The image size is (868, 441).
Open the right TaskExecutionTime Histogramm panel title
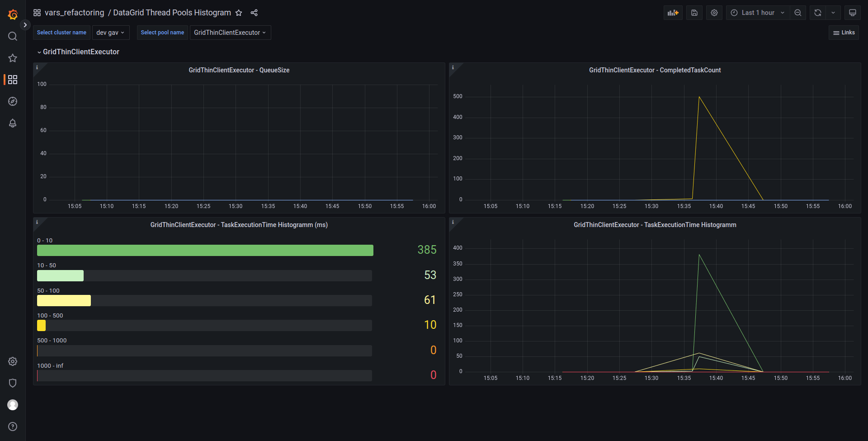pos(655,225)
